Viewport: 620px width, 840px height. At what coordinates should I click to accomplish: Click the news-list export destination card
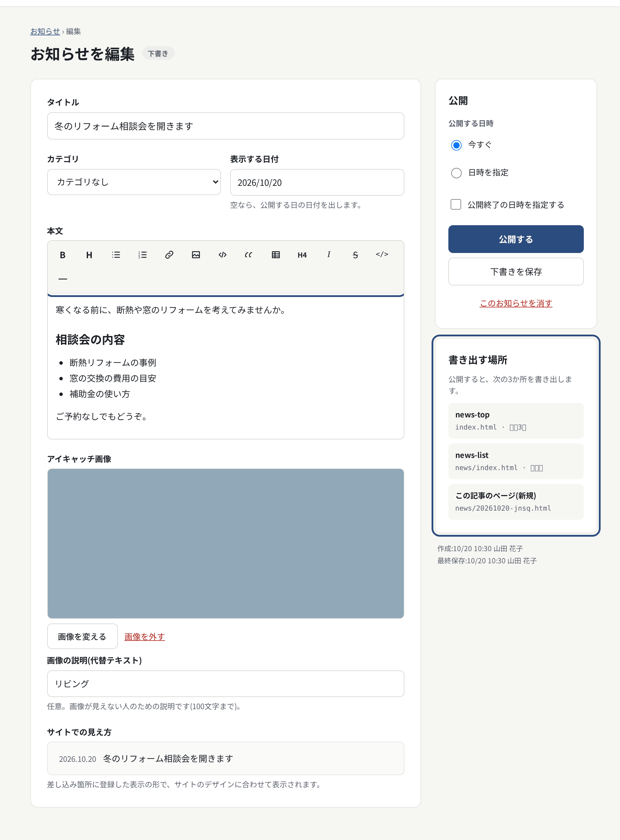[x=516, y=461]
